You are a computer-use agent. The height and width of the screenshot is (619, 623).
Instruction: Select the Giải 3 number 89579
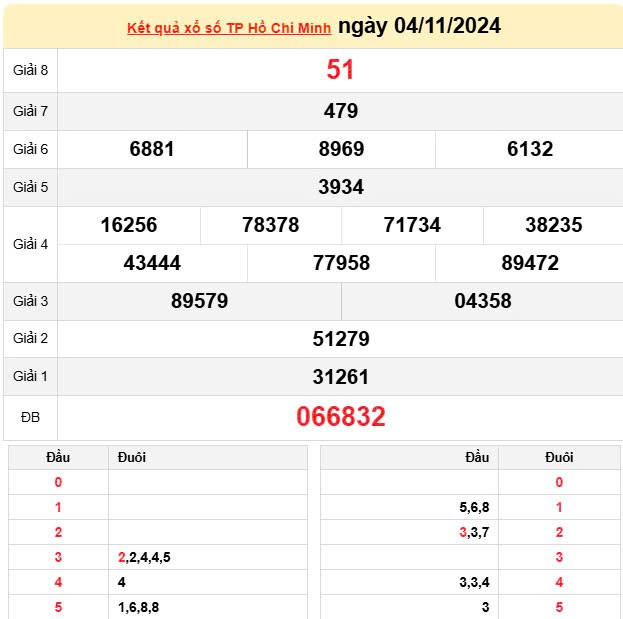(199, 301)
